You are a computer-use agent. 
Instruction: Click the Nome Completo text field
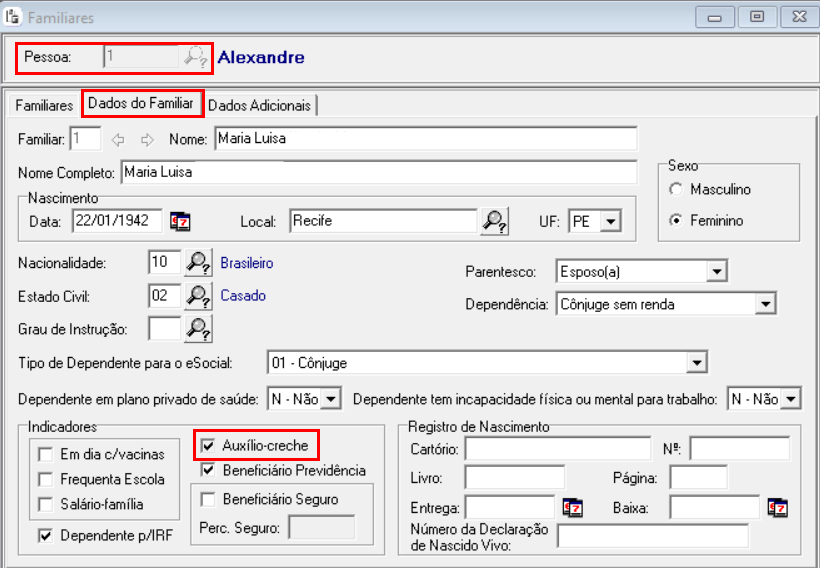[378, 173]
